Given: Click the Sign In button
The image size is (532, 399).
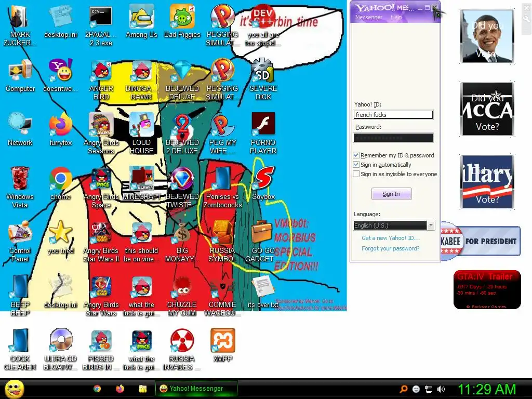Looking at the screenshot, I should pyautogui.click(x=391, y=194).
